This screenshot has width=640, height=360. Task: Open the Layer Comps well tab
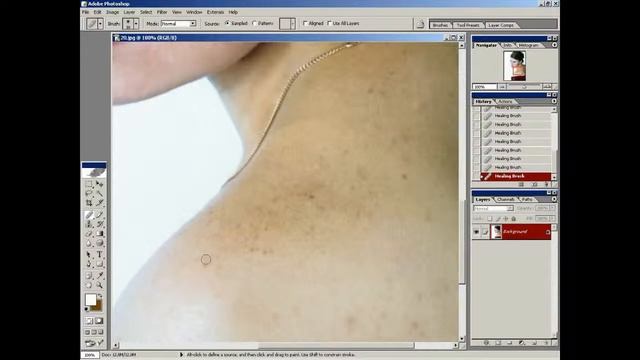point(501,25)
